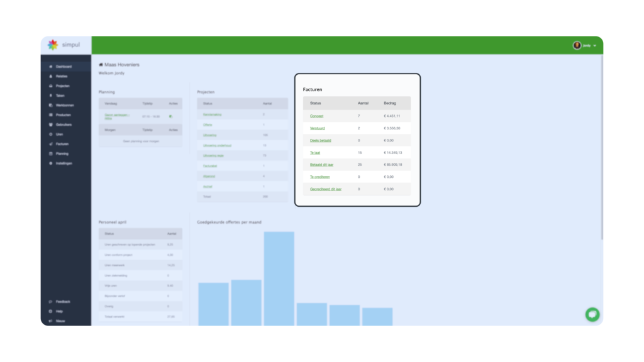
Task: Open Planning in the sidebar
Action: [62, 153]
